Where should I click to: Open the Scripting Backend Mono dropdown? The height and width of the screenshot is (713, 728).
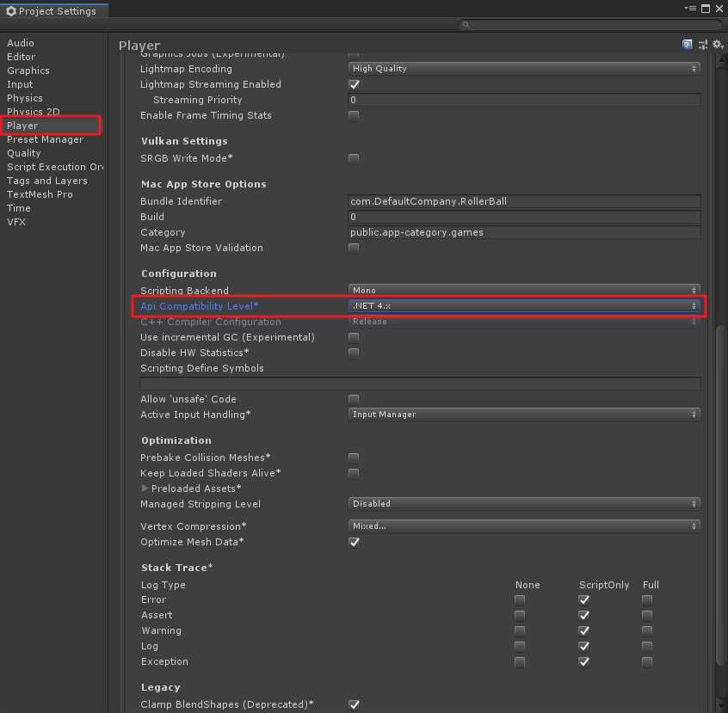coord(524,290)
